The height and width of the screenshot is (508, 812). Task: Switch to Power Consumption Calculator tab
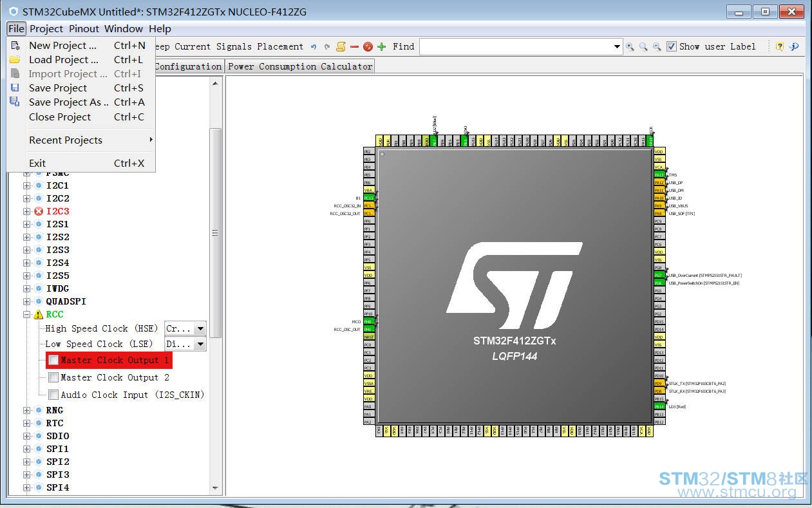point(300,66)
